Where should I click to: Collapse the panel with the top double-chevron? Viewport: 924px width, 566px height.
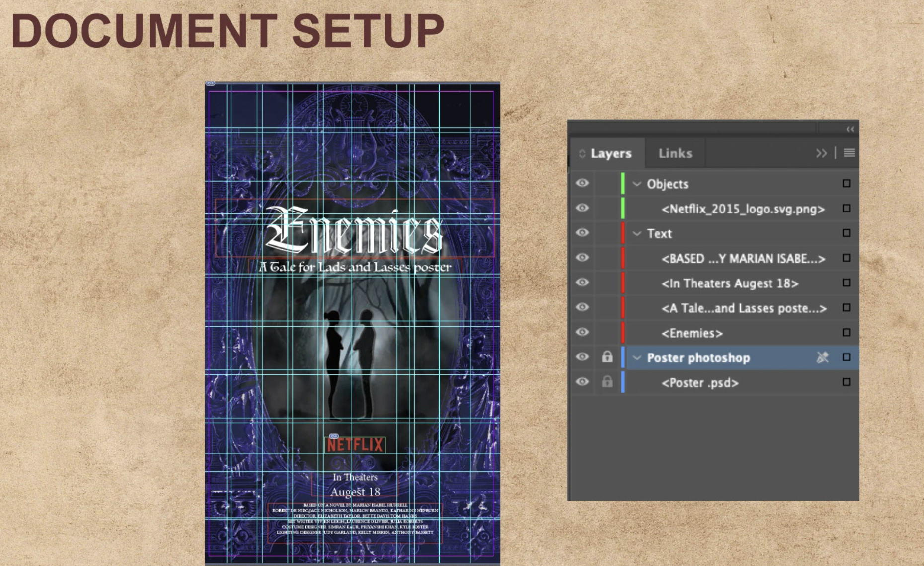850,129
